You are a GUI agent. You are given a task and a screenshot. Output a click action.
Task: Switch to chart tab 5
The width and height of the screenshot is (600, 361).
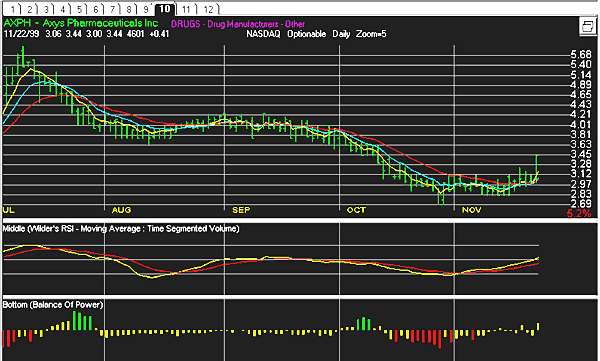pyautogui.click(x=78, y=9)
